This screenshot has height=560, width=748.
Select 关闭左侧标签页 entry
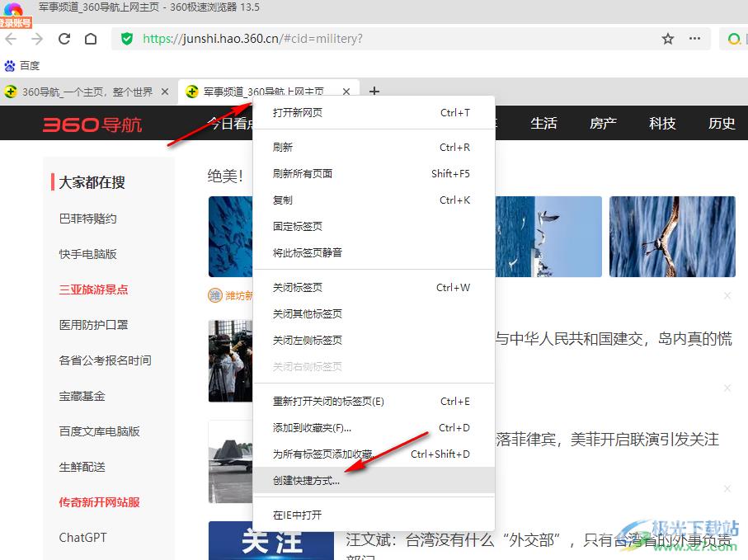pyautogui.click(x=374, y=340)
